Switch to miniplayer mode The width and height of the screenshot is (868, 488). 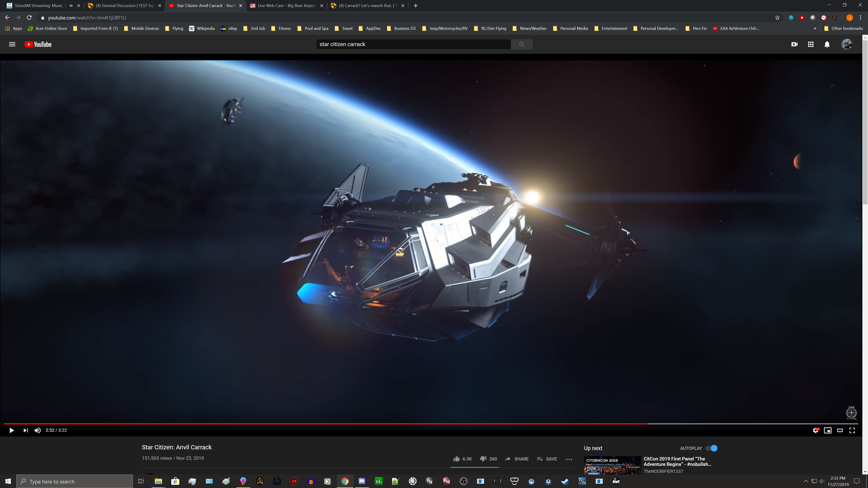828,430
